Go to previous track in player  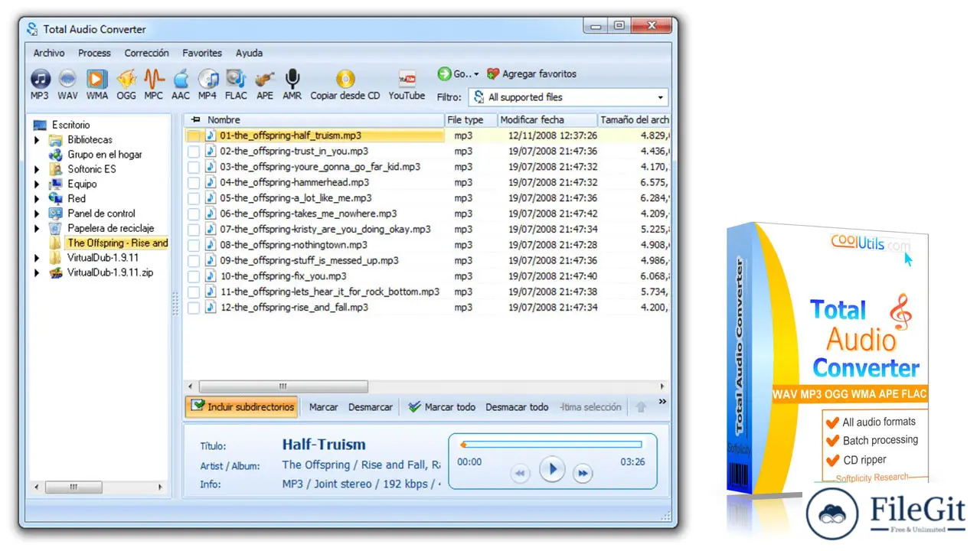point(520,474)
